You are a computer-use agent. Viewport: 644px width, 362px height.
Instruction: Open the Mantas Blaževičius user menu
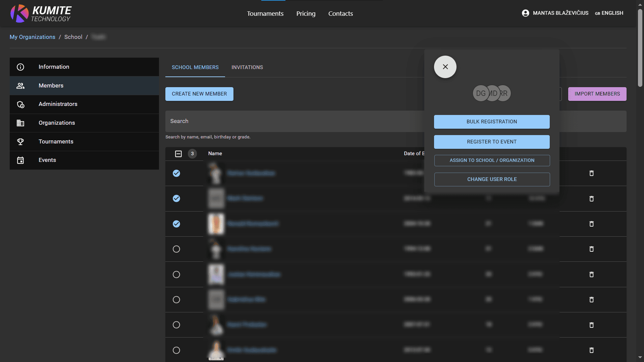click(x=560, y=13)
